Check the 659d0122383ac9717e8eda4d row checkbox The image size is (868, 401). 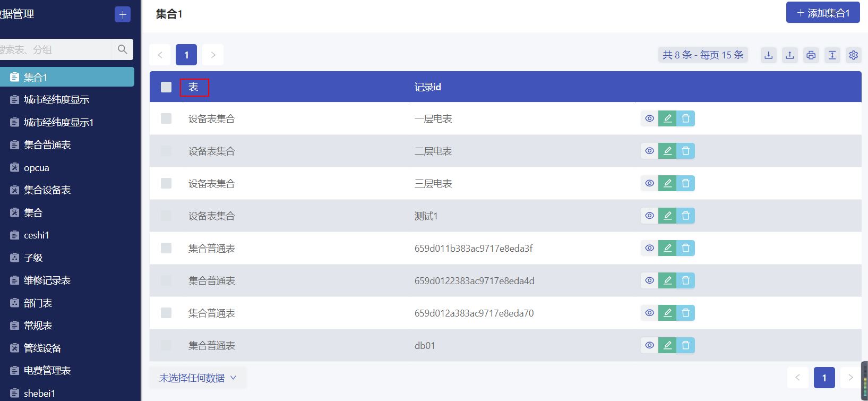pyautogui.click(x=166, y=280)
